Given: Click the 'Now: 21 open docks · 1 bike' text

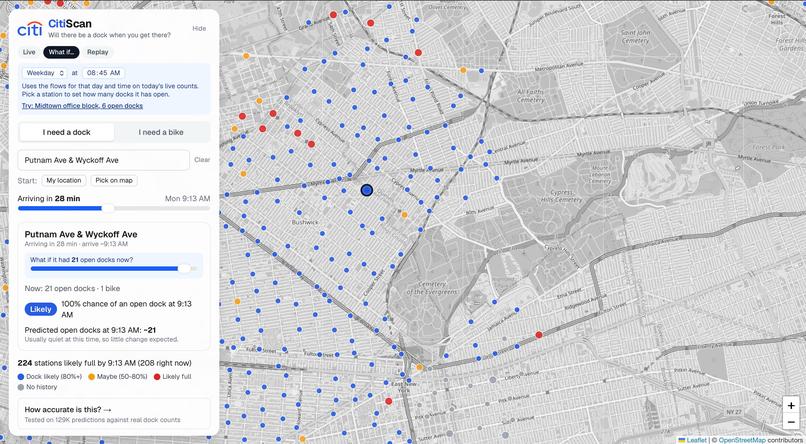Looking at the screenshot, I should click(x=72, y=288).
